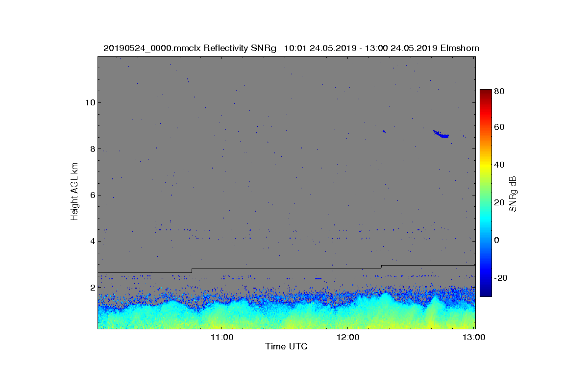Click the colorbar value 0
The image size is (588, 392).
497,240
